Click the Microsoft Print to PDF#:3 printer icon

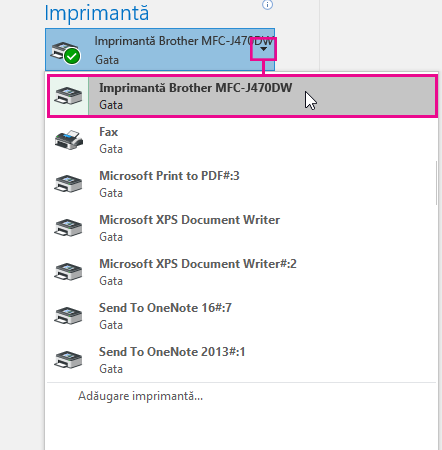point(68,184)
